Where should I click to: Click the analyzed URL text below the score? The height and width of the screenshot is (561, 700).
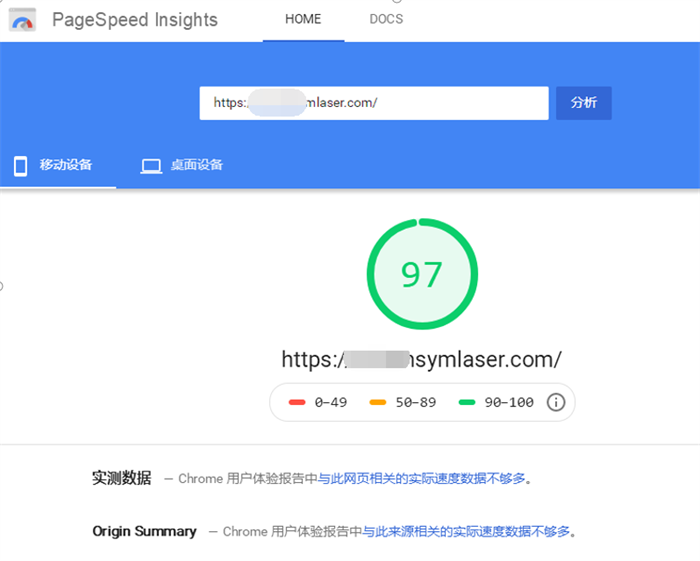click(x=421, y=359)
